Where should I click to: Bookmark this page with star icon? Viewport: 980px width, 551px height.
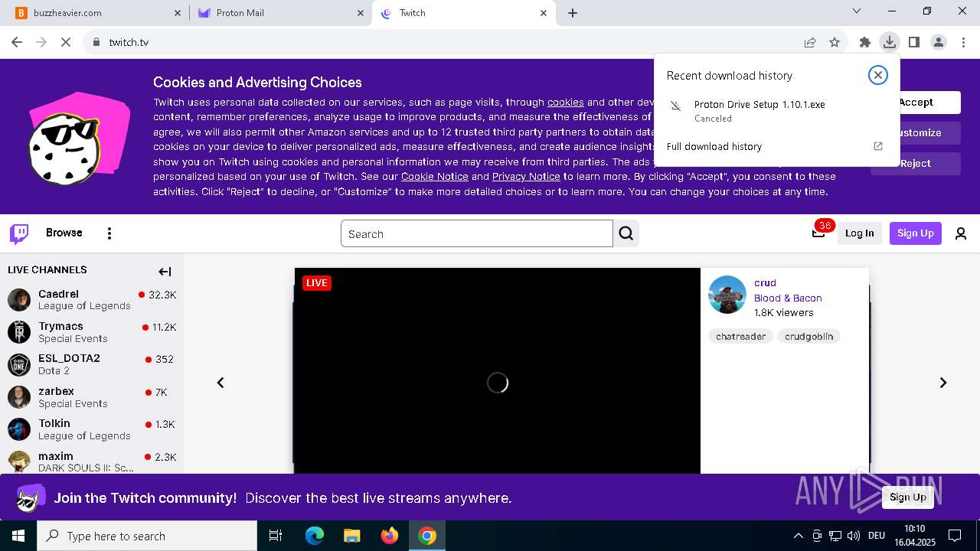coord(835,42)
